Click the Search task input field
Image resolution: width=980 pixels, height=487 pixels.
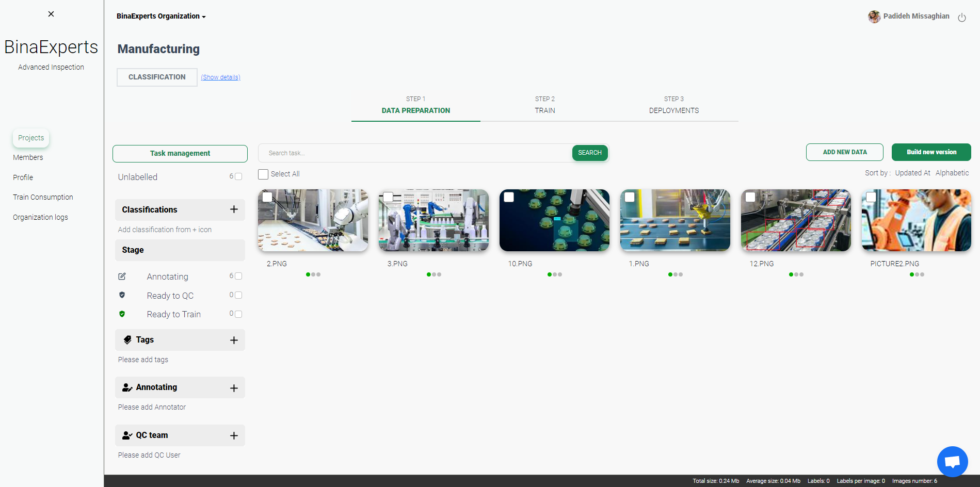pos(415,153)
